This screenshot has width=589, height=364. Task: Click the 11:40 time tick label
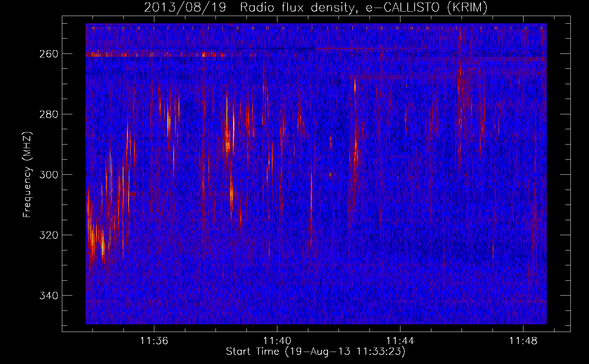pos(277,341)
